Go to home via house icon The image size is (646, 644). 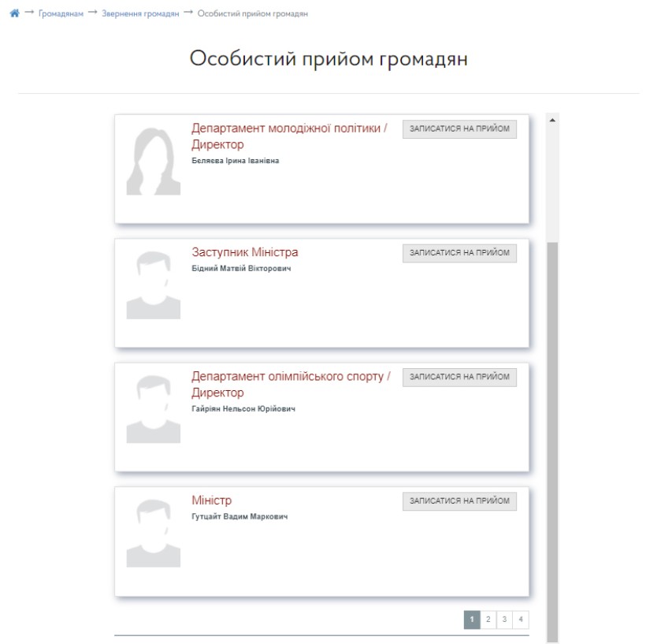click(x=14, y=13)
